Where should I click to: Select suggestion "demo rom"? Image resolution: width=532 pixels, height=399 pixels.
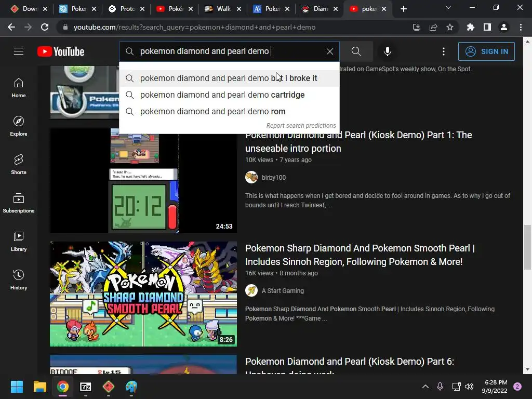coord(229,111)
